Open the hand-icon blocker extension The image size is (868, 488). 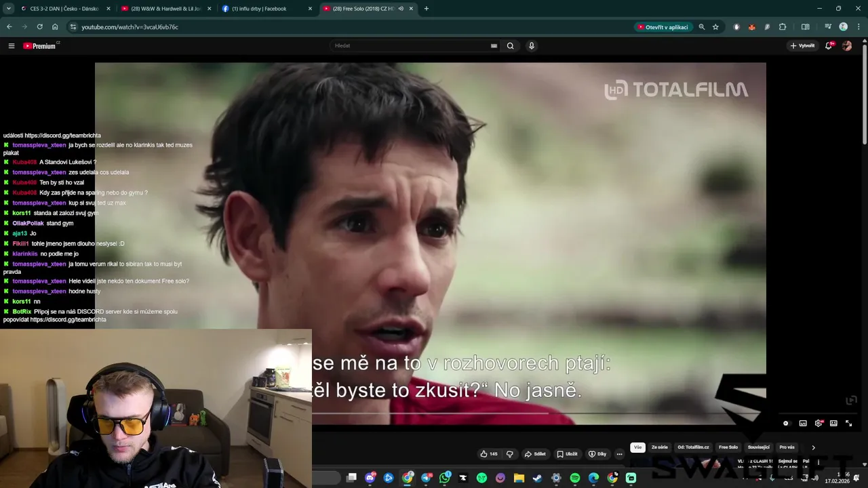(x=736, y=27)
